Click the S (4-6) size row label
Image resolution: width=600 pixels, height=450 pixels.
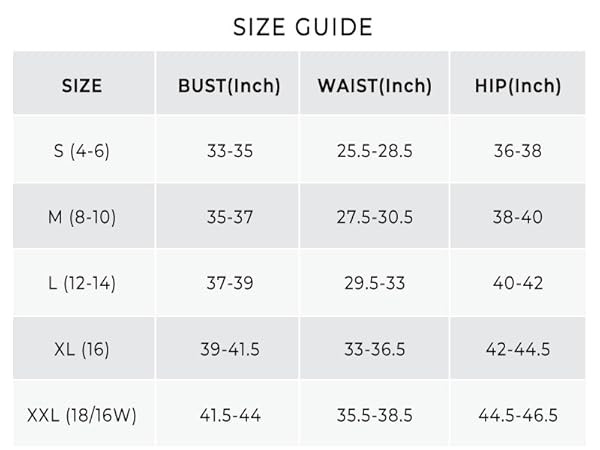tap(84, 151)
